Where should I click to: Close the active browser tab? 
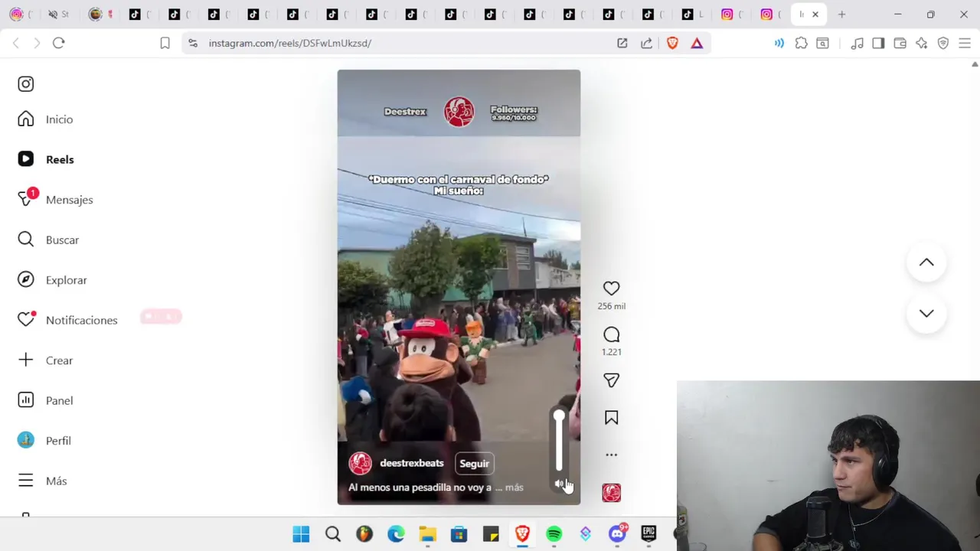(x=815, y=15)
